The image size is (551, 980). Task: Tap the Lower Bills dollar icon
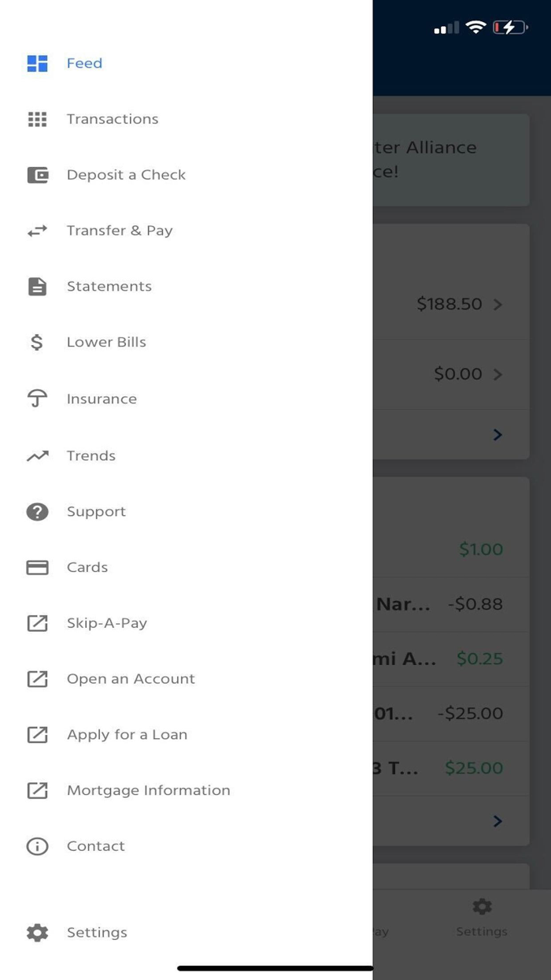tap(37, 343)
